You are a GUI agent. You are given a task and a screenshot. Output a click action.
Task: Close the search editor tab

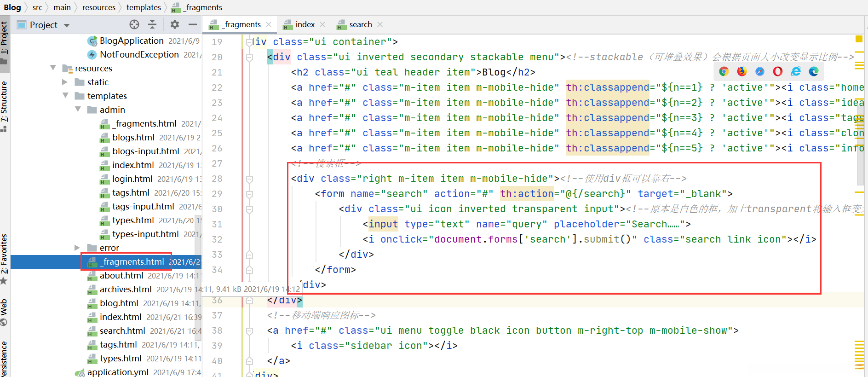pyautogui.click(x=379, y=24)
